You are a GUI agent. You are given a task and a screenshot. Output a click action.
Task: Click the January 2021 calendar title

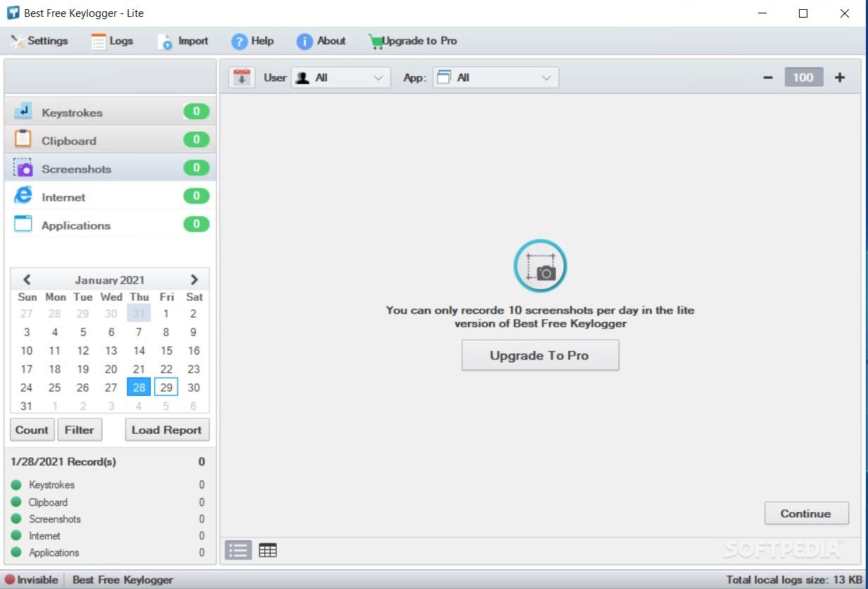click(110, 280)
